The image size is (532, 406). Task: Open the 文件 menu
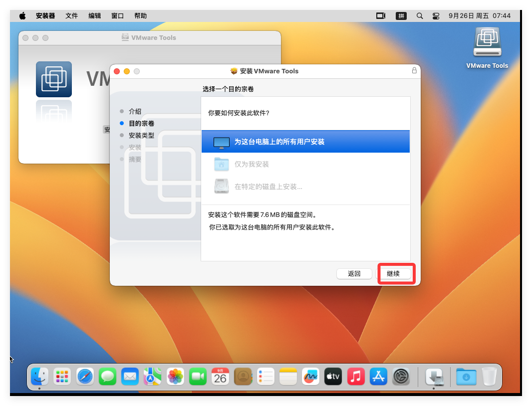point(71,15)
